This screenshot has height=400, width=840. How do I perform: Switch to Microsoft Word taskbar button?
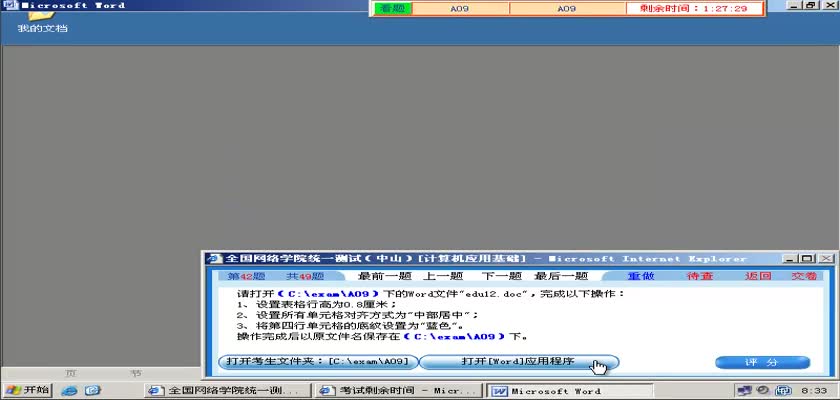[568, 391]
